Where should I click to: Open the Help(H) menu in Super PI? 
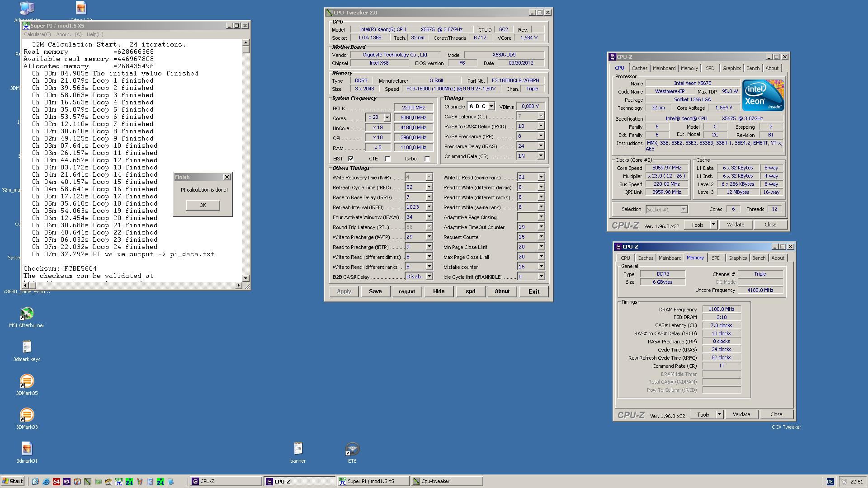(x=95, y=34)
